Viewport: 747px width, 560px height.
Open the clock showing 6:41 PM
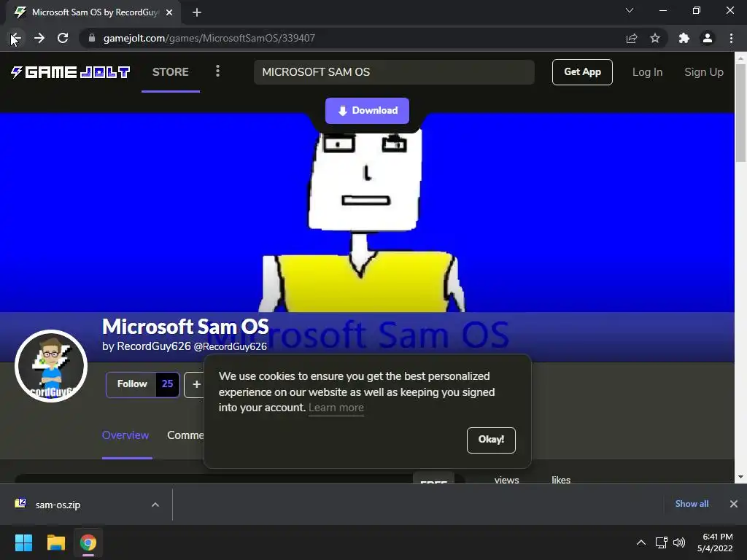[715, 542]
